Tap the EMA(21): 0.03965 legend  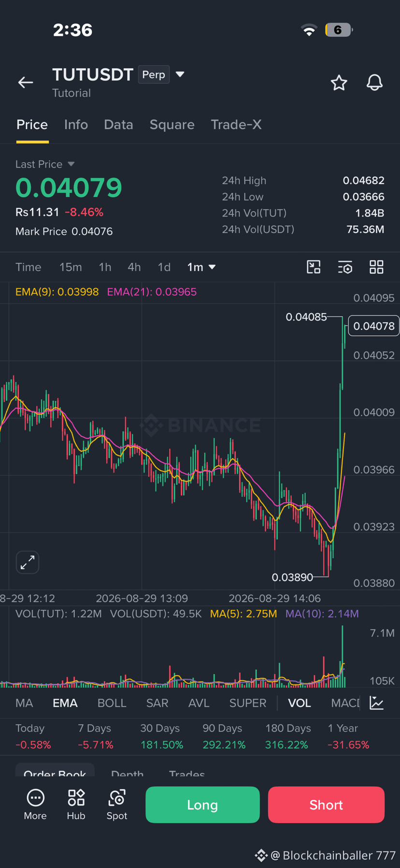coord(152,292)
